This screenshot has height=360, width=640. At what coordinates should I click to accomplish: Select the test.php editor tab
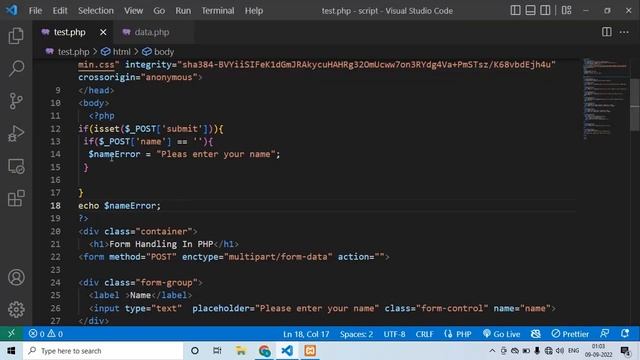click(x=69, y=32)
